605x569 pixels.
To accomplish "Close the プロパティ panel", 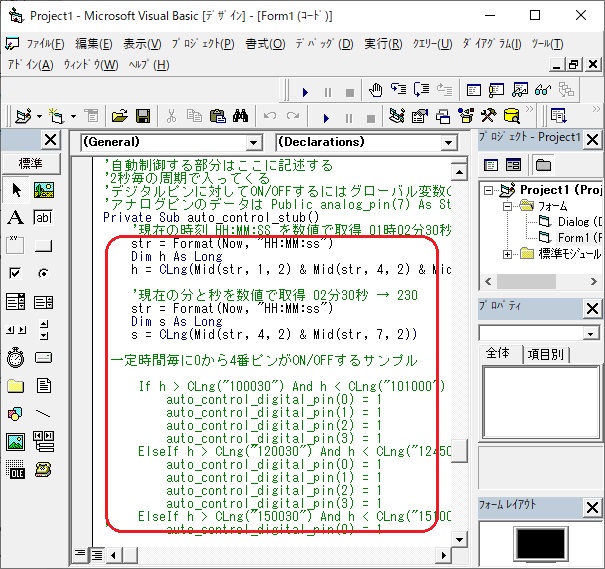I will (x=593, y=309).
